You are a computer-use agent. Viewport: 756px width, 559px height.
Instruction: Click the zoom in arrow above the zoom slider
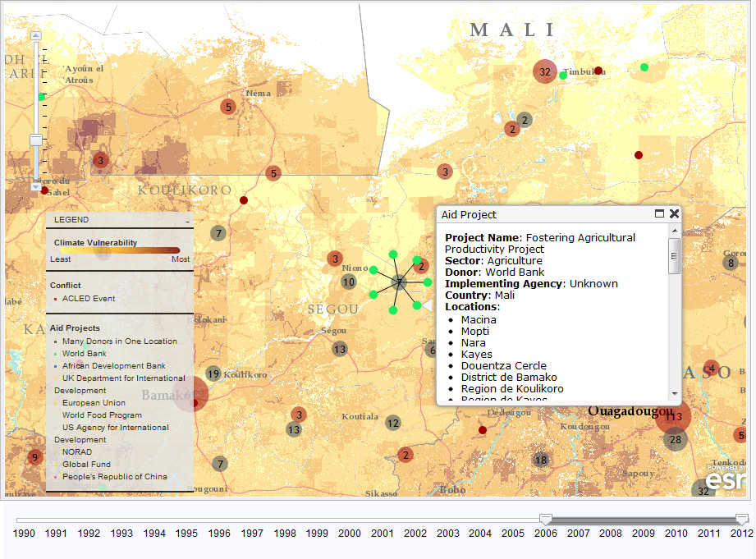35,35
